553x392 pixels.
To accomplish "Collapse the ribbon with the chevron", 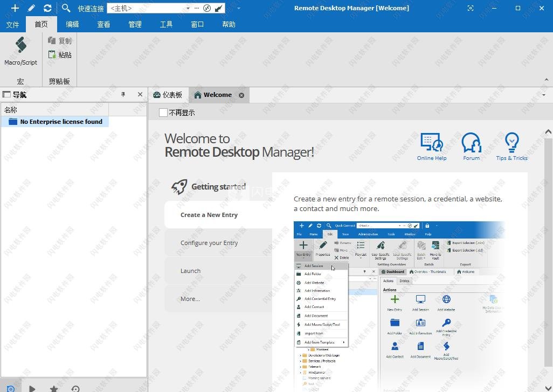I will pyautogui.click(x=547, y=80).
